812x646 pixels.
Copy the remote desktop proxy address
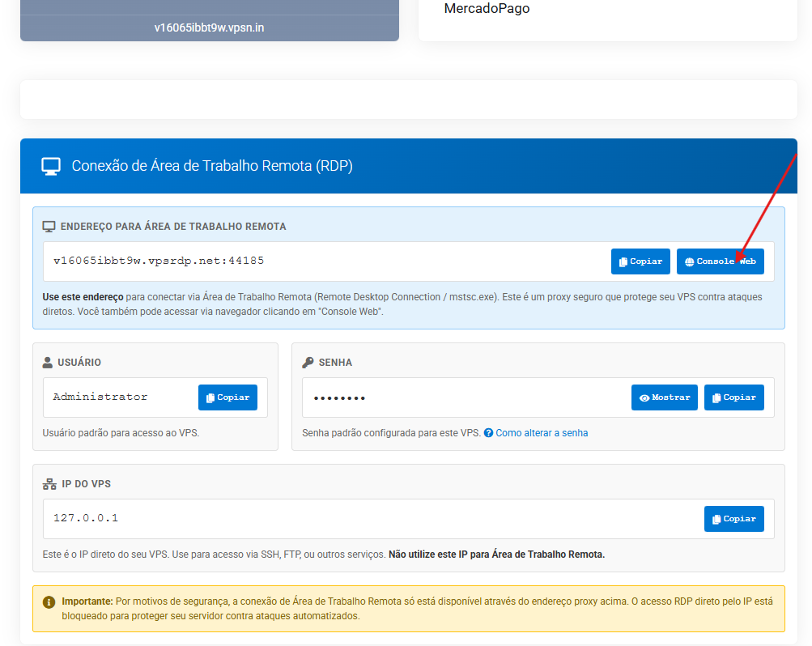640,261
